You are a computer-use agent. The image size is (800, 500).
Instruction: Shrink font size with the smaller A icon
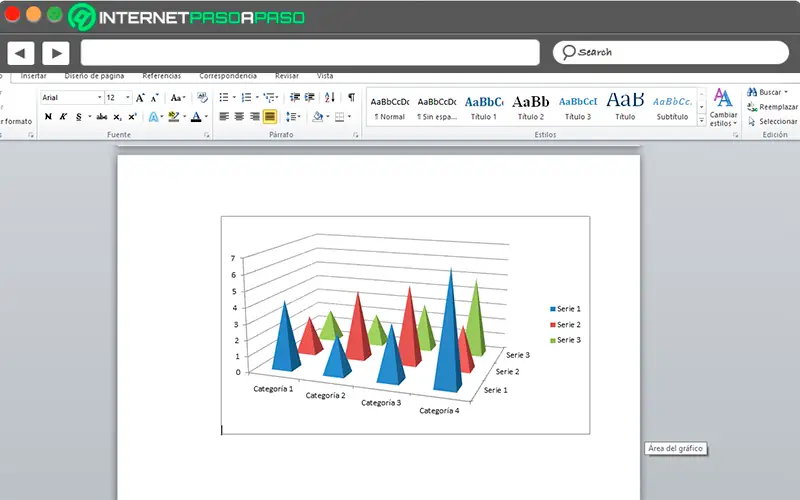(155, 97)
